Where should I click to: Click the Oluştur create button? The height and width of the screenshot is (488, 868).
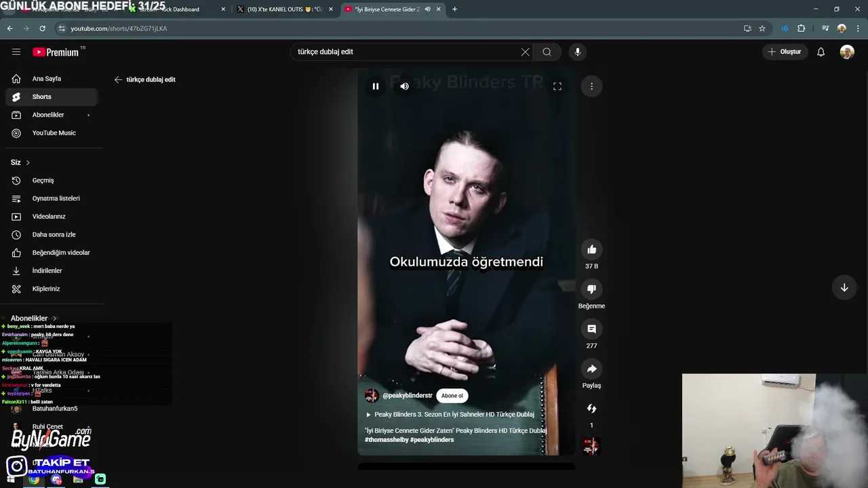click(x=785, y=52)
